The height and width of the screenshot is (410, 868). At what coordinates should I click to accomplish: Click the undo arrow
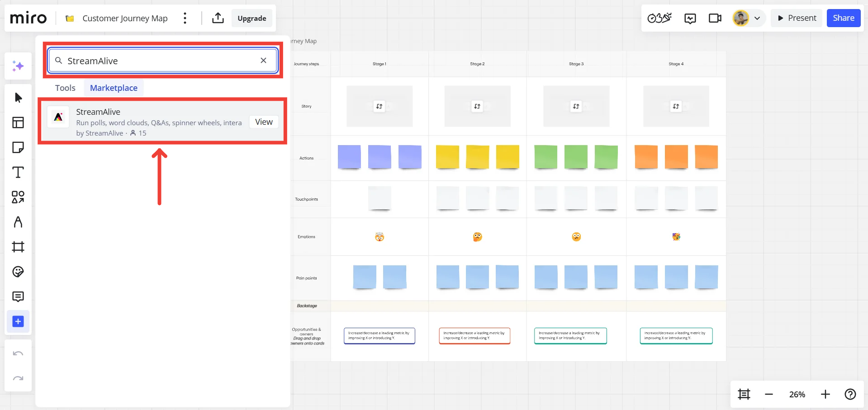coord(18,353)
